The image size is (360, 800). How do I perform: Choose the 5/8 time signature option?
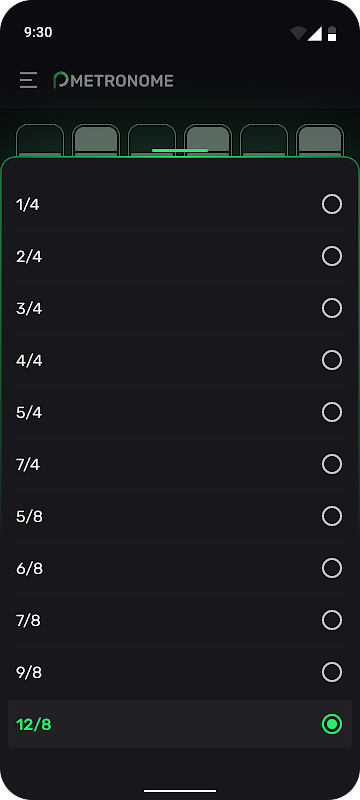coord(180,516)
